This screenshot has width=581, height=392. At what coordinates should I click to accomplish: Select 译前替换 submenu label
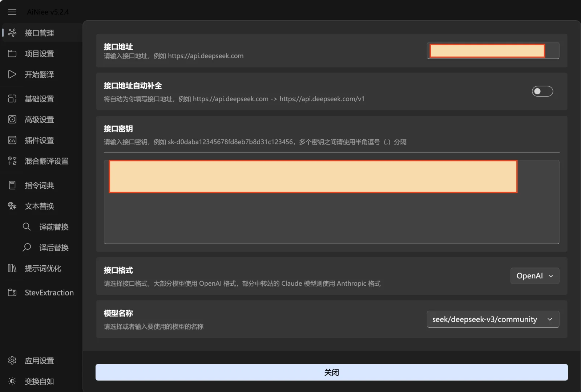point(54,227)
